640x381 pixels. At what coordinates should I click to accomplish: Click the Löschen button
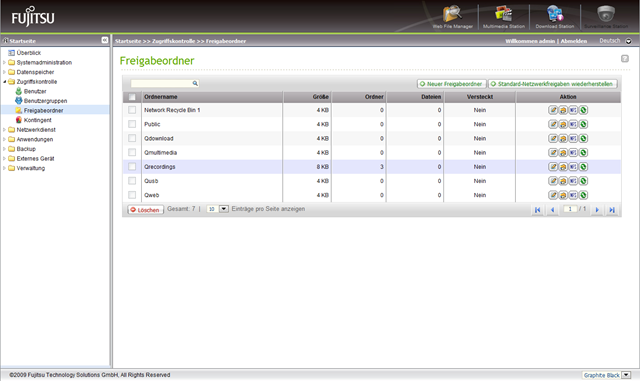145,210
